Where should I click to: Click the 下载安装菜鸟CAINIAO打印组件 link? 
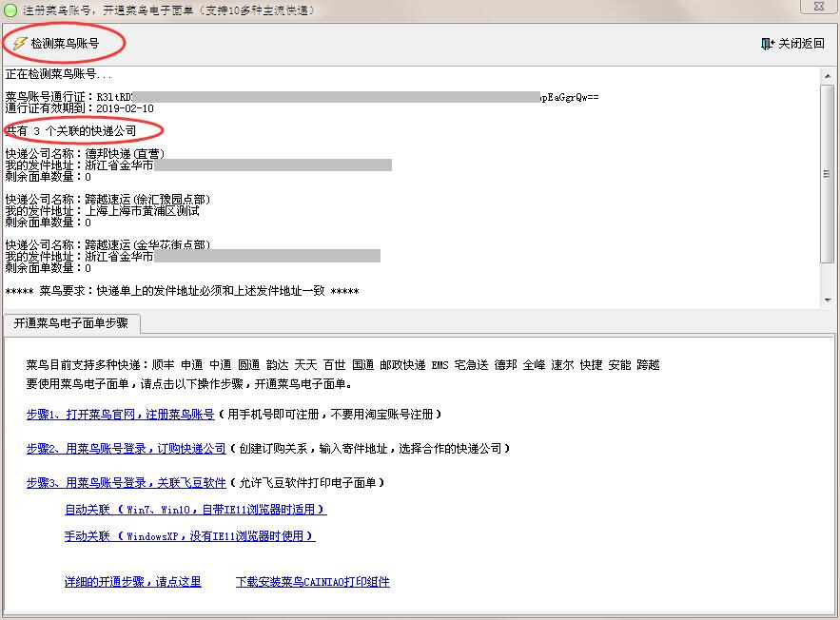point(312,582)
